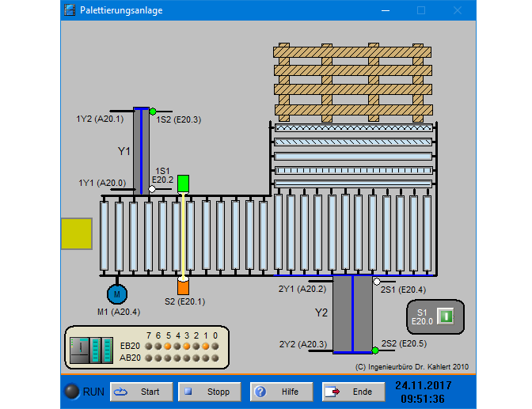This screenshot has height=409, width=532.
Task: Click the M1 (A20.4) label
Action: point(119,312)
